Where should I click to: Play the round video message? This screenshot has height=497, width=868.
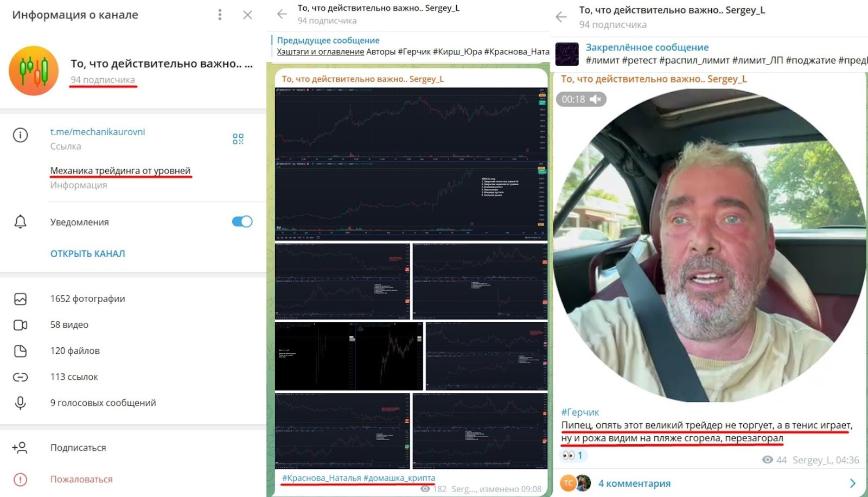pyautogui.click(x=709, y=245)
